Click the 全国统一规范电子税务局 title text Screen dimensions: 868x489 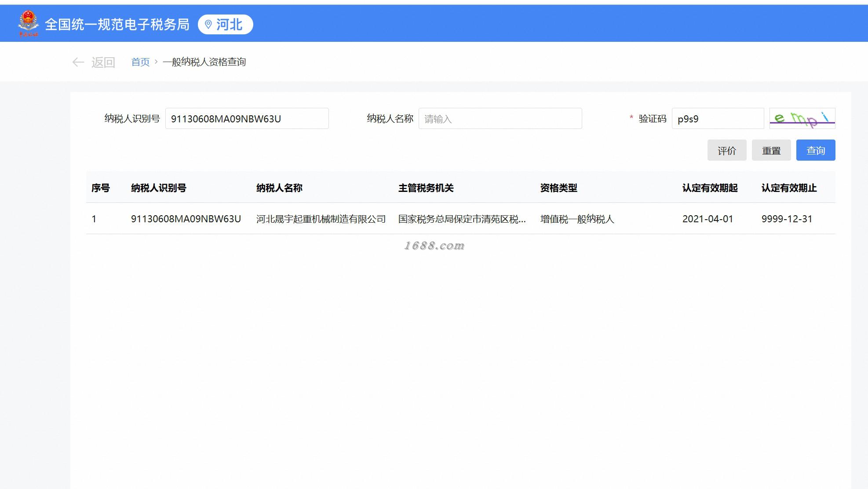tap(117, 24)
